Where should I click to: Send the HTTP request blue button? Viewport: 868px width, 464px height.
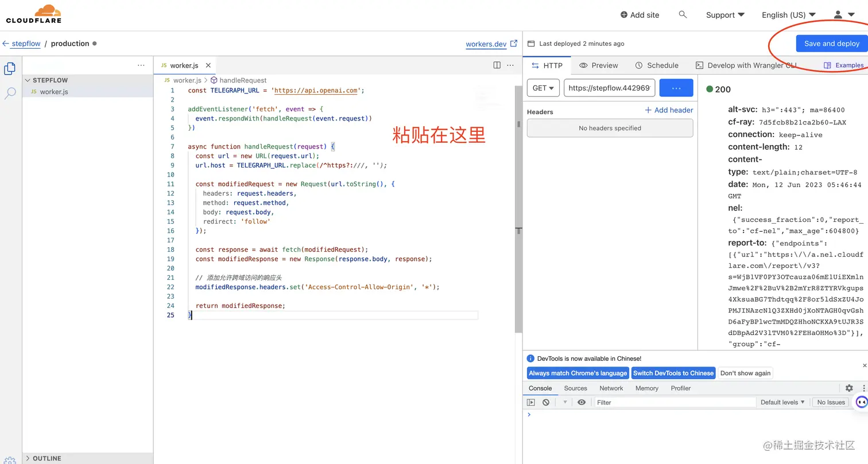coord(676,88)
